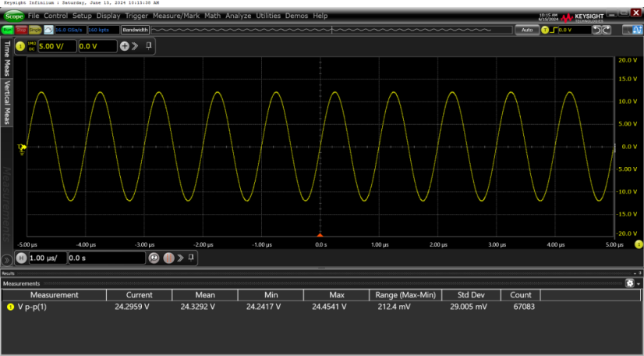Click the autoscale waveform icon
Viewport: 644px width, 356px height.
point(48,30)
